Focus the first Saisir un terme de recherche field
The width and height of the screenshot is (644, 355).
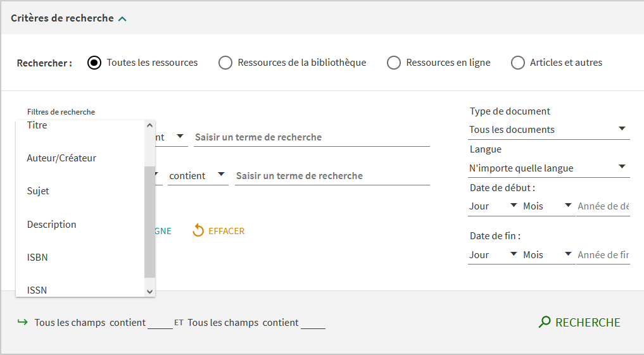312,137
